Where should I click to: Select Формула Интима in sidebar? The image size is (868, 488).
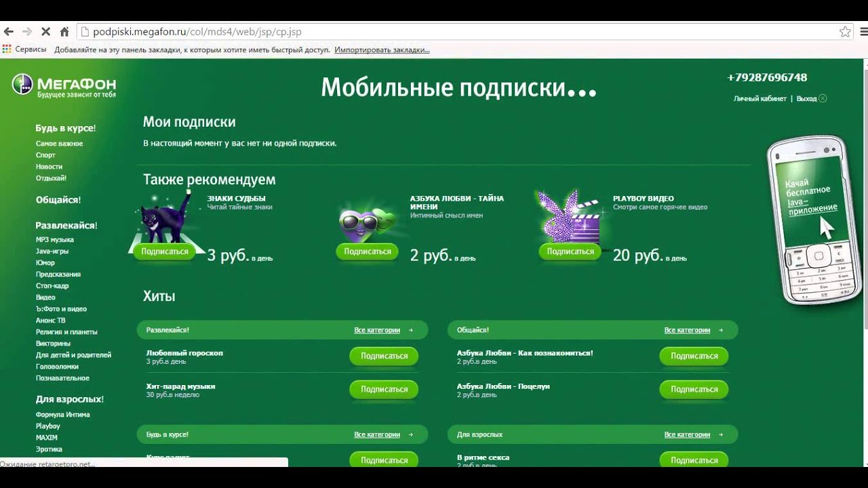[x=62, y=415]
